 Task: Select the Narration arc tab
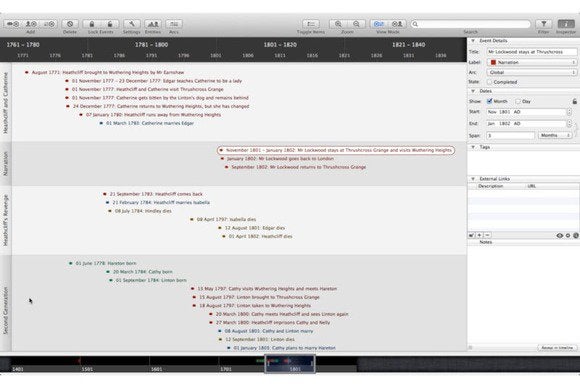[x=6, y=163]
